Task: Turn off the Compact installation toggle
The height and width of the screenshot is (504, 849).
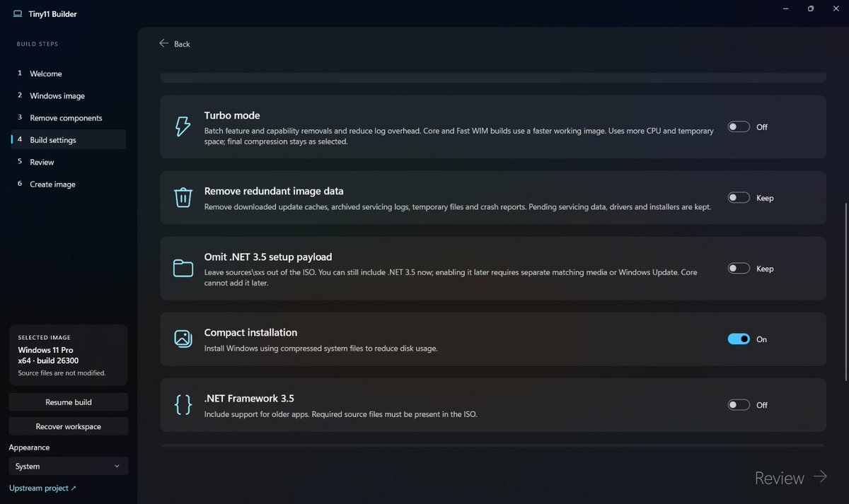Action: point(739,339)
